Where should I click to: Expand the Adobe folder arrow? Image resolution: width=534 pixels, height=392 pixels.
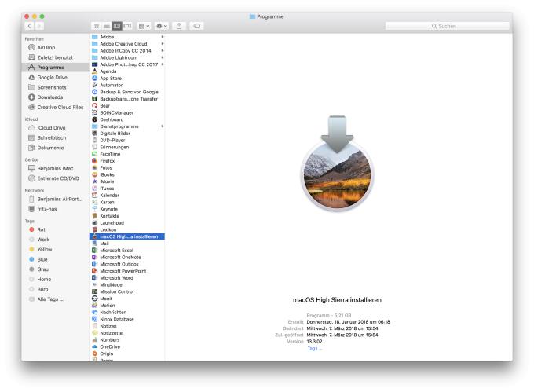tap(163, 37)
